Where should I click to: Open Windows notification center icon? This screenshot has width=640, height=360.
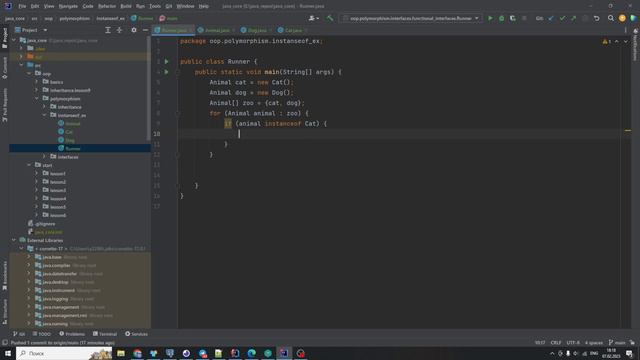[629, 353]
